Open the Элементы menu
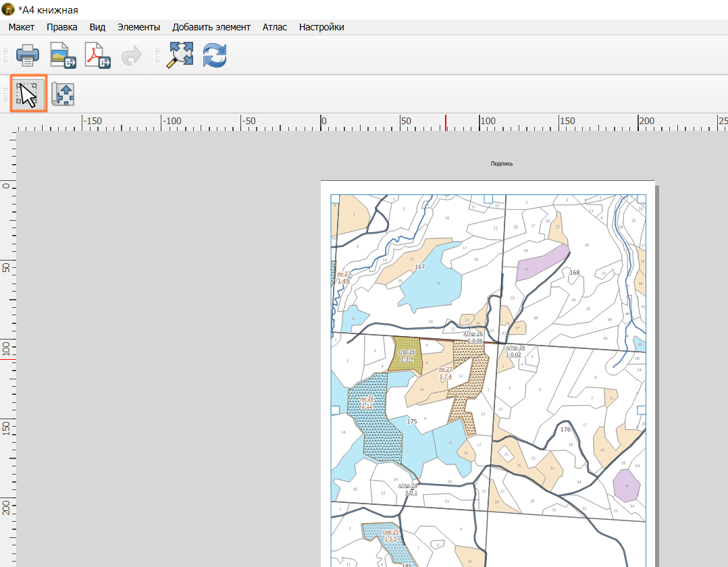This screenshot has width=728, height=567. point(139,27)
